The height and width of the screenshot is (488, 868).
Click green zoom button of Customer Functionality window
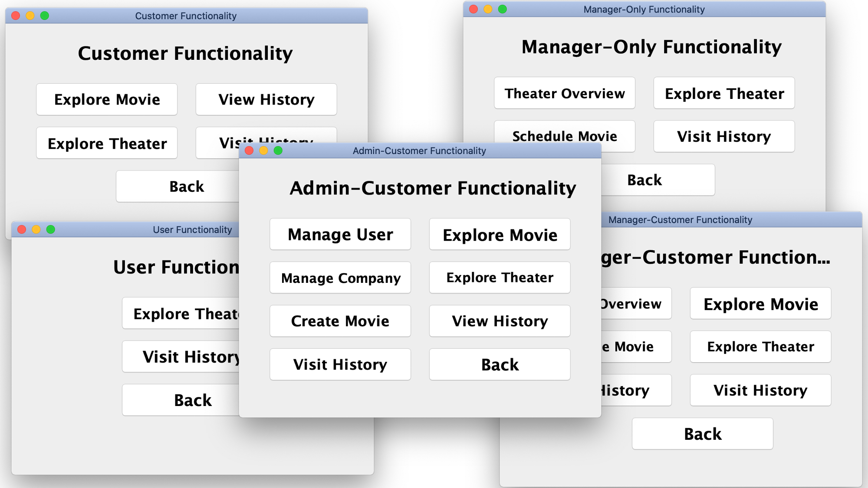[44, 16]
